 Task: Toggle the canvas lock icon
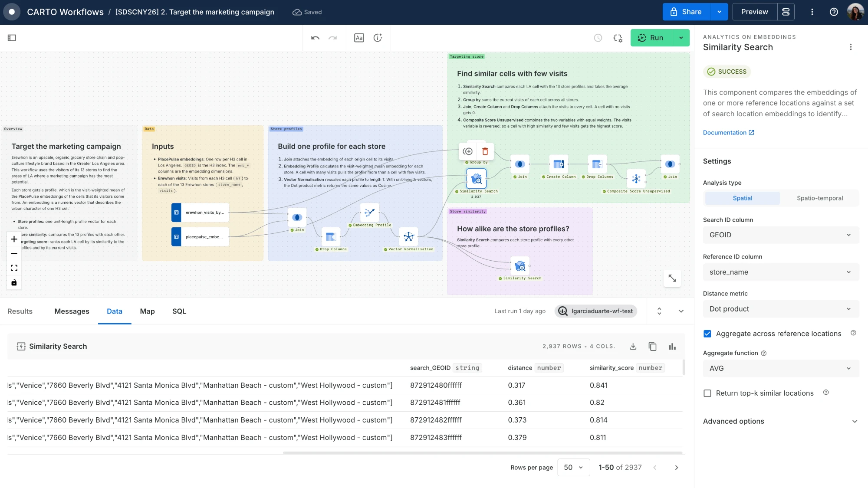coord(14,282)
